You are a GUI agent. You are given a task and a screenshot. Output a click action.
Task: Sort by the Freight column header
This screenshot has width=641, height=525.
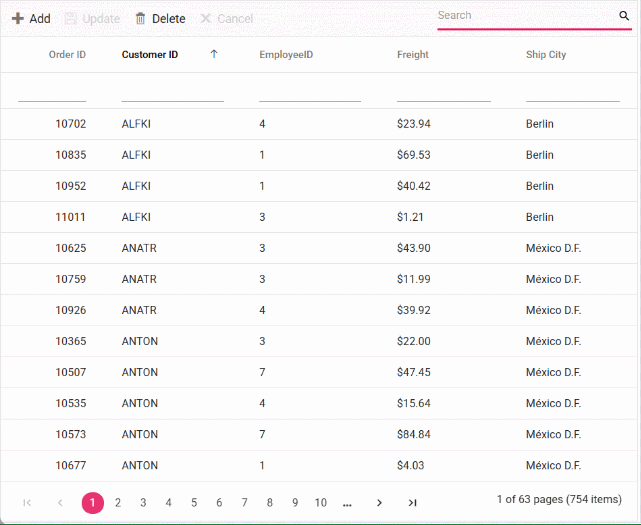coord(412,55)
